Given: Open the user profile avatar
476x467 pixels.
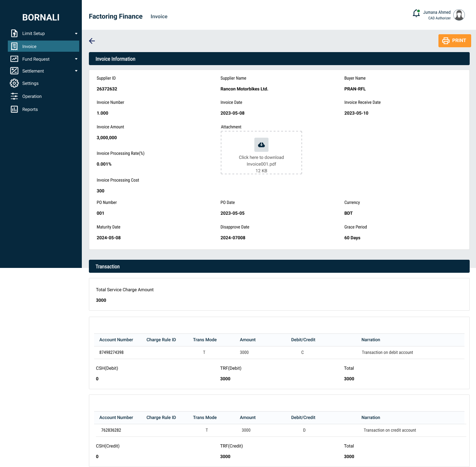Looking at the screenshot, I should pyautogui.click(x=459, y=15).
